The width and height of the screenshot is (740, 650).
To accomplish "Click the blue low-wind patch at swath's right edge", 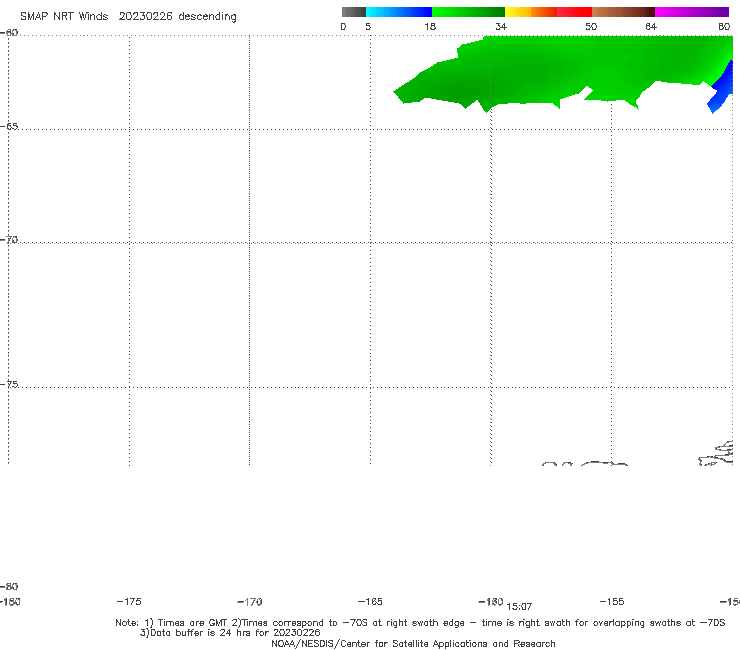I will click(721, 90).
